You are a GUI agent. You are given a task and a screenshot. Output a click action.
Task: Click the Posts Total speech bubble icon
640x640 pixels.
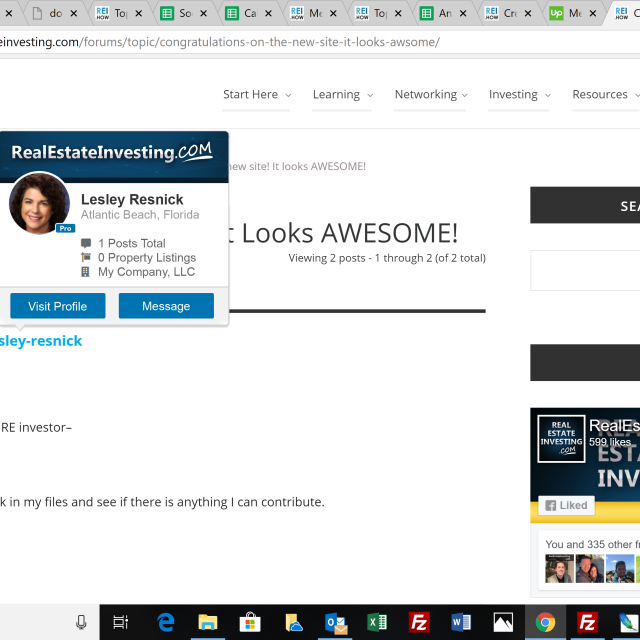[86, 243]
